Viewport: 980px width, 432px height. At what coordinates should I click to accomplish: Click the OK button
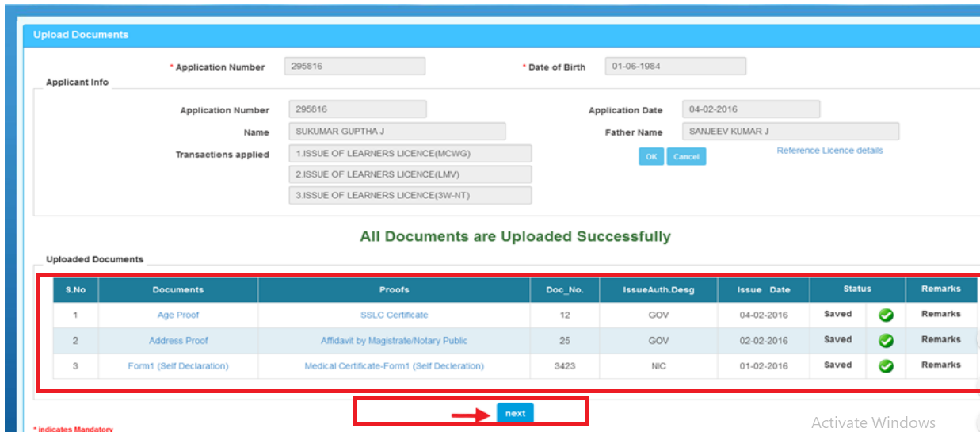651,157
